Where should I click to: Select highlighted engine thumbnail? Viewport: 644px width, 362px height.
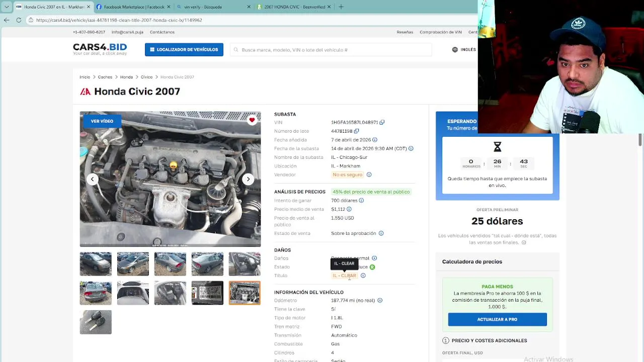click(245, 293)
